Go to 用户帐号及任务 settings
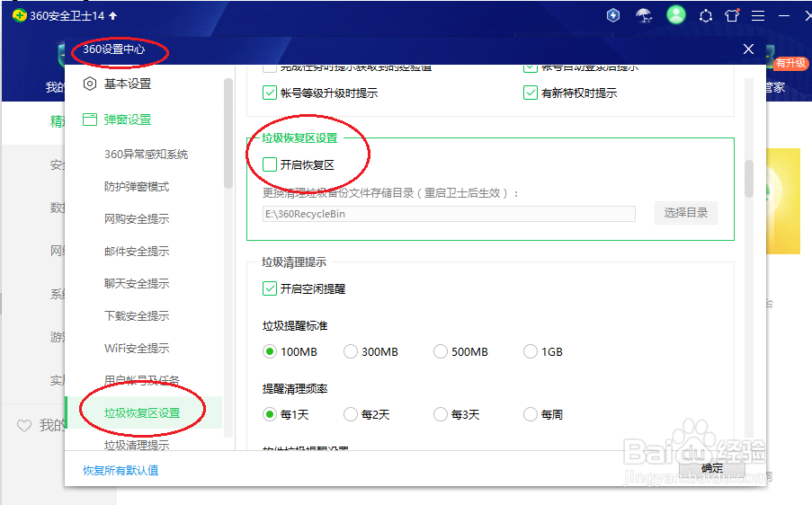The width and height of the screenshot is (812, 505). pyautogui.click(x=142, y=380)
